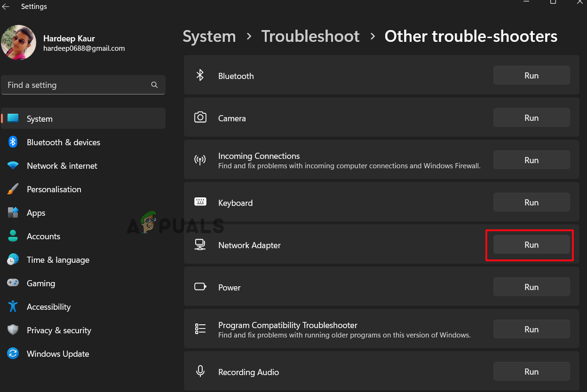Screen dimensions: 587x392
Task: Click the Program Compatibility Troubleshooter list icon
Action: coord(200,329)
